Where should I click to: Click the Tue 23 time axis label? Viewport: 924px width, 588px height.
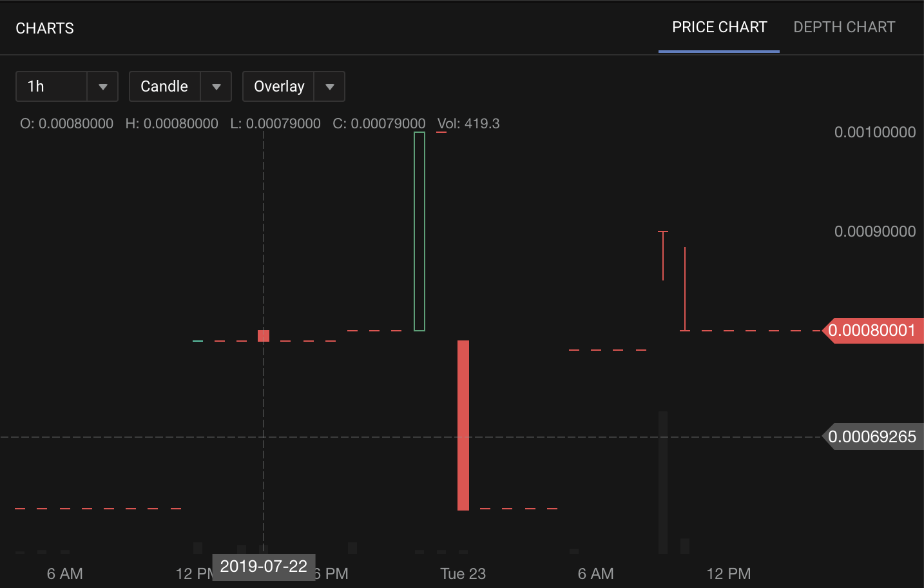click(x=463, y=574)
